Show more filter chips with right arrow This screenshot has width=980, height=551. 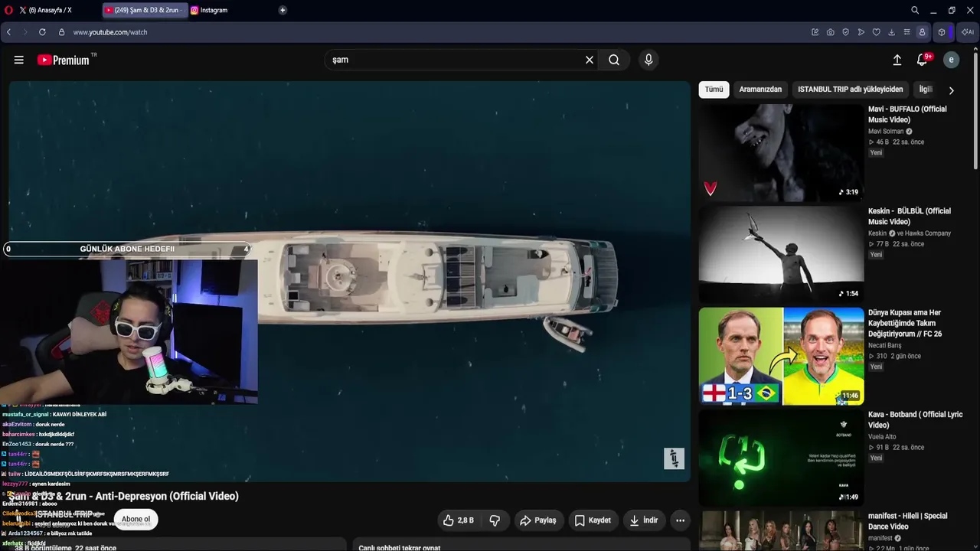pyautogui.click(x=951, y=90)
